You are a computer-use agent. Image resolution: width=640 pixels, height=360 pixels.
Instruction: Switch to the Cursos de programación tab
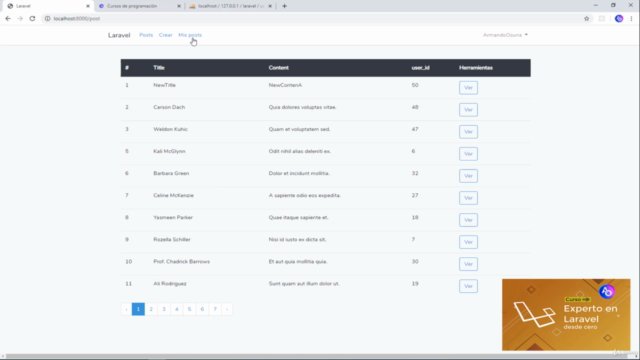(139, 6)
